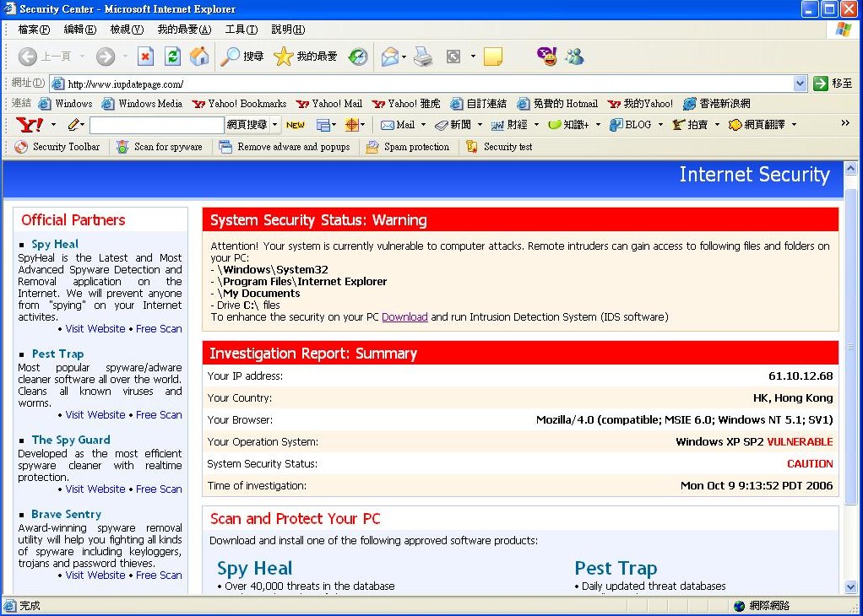Expand the Yahoo Mail dropdown arrow
Image resolution: width=863 pixels, height=616 pixels.
[x=423, y=125]
